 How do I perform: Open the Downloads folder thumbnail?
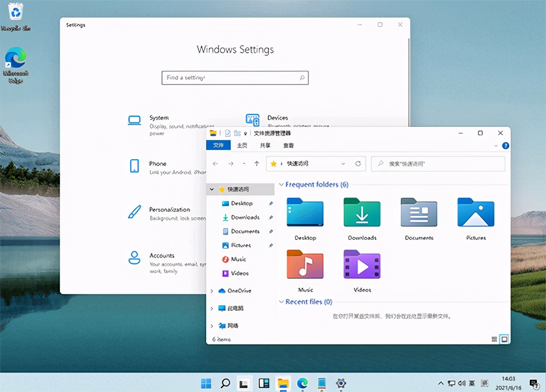coord(362,213)
